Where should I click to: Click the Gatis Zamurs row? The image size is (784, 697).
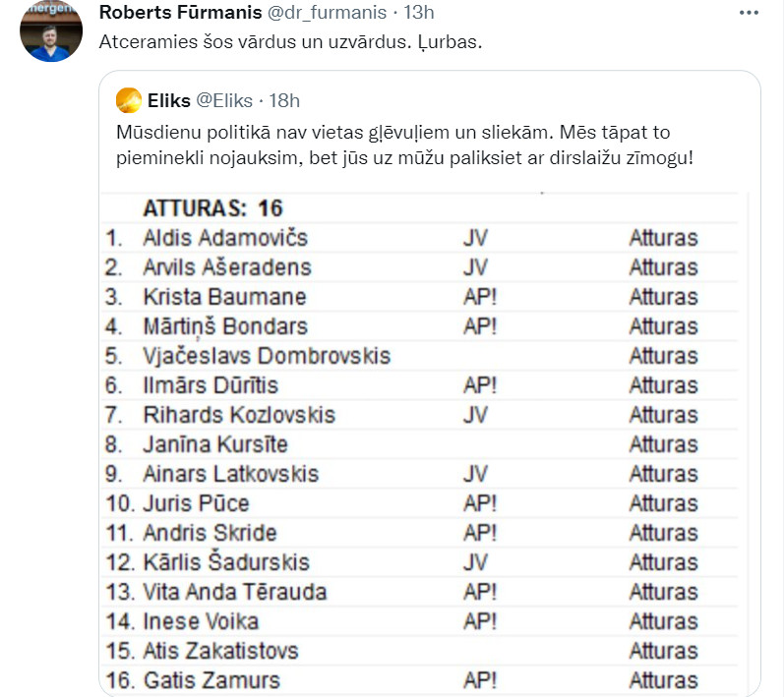[211, 680]
